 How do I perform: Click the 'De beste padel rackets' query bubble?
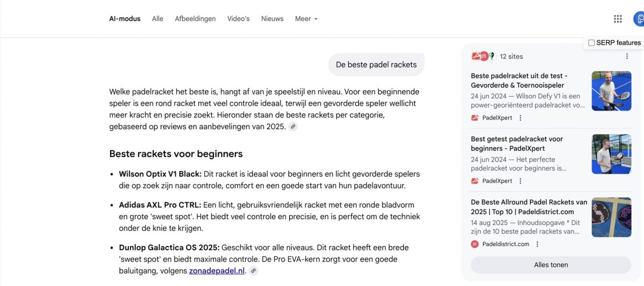click(x=376, y=65)
